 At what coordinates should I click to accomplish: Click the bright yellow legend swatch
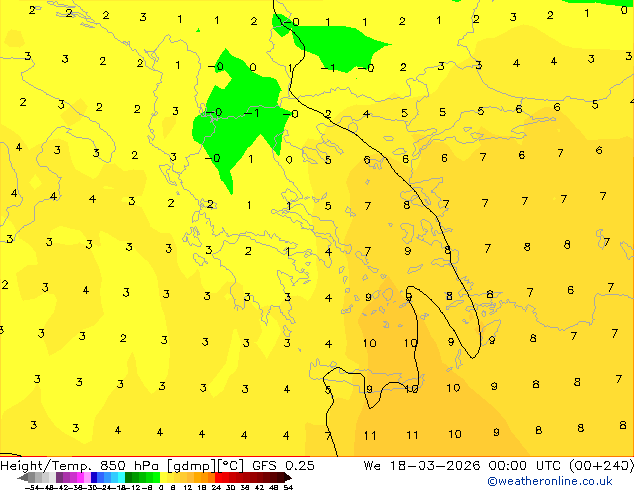[x=163, y=477]
